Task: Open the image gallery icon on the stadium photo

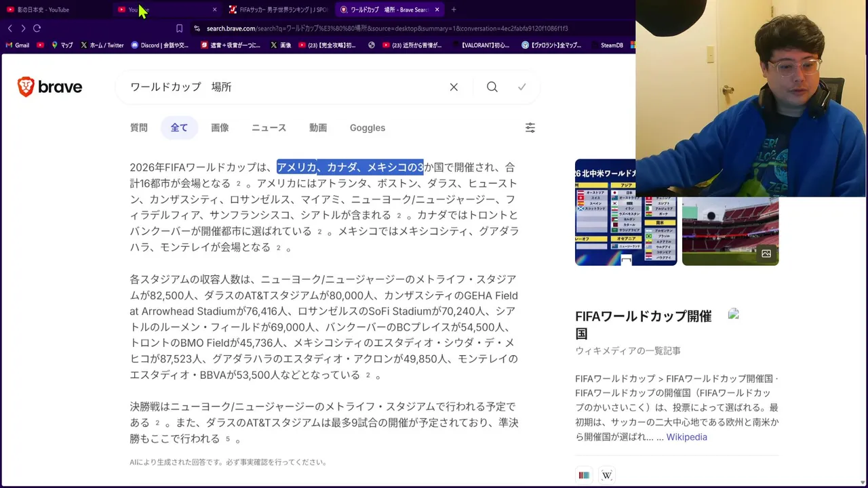Action: (766, 253)
